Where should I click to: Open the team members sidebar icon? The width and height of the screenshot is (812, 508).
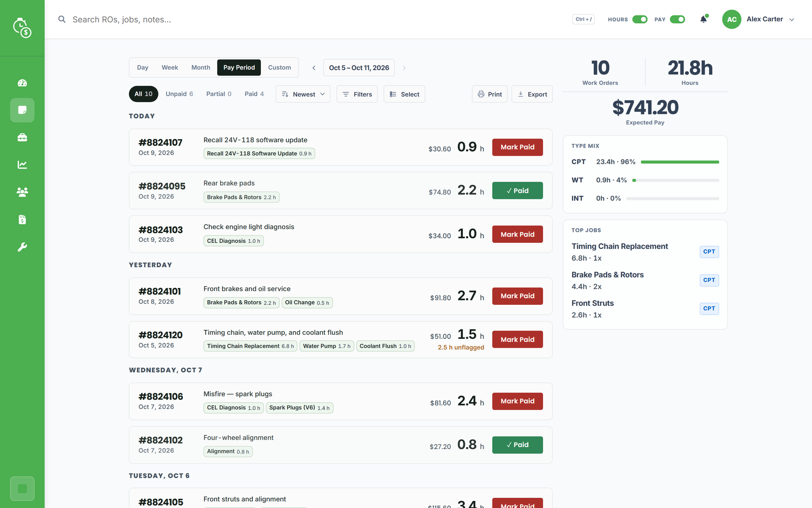click(x=22, y=192)
